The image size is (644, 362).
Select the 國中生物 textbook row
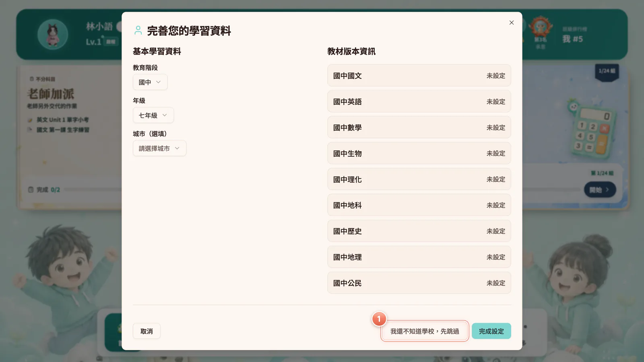pos(419,153)
